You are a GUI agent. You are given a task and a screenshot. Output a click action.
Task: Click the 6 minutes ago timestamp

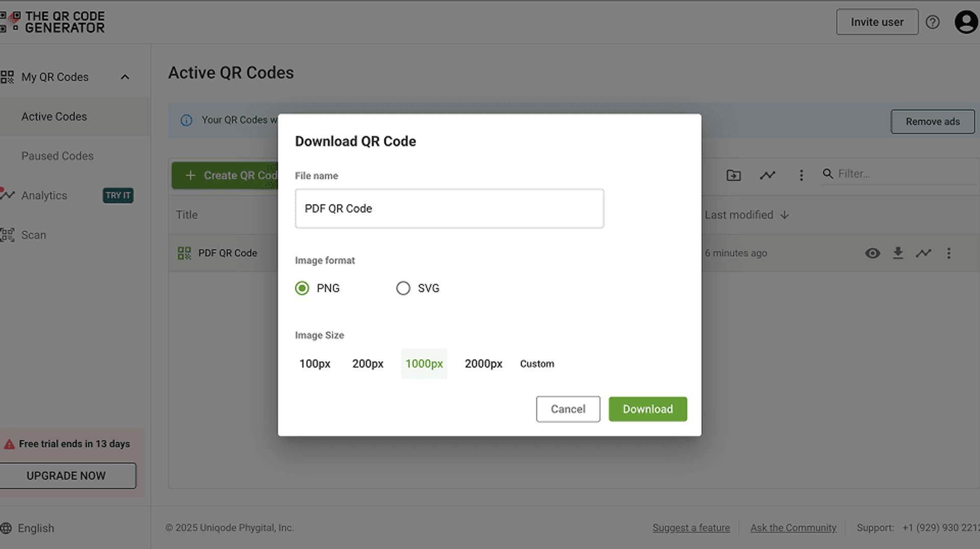[x=736, y=253]
